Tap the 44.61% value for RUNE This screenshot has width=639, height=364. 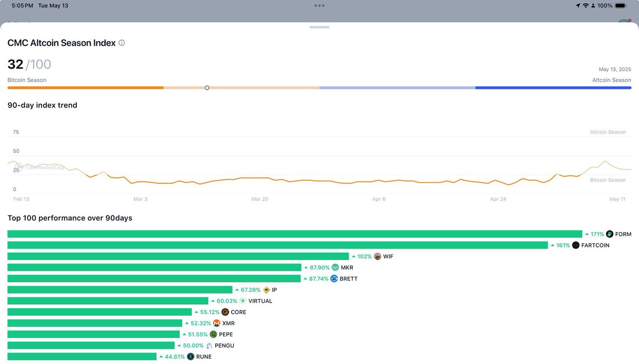pos(175,357)
